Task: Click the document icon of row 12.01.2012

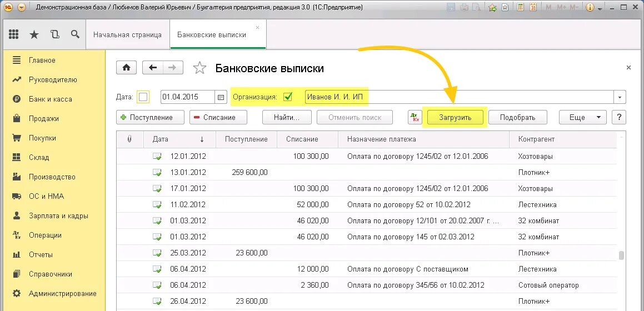Action: (x=157, y=156)
